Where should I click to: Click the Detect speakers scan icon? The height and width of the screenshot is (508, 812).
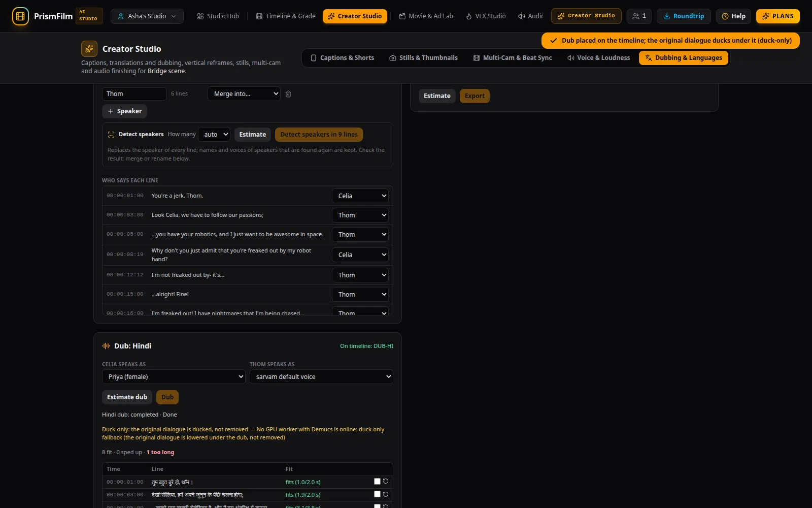coord(111,135)
